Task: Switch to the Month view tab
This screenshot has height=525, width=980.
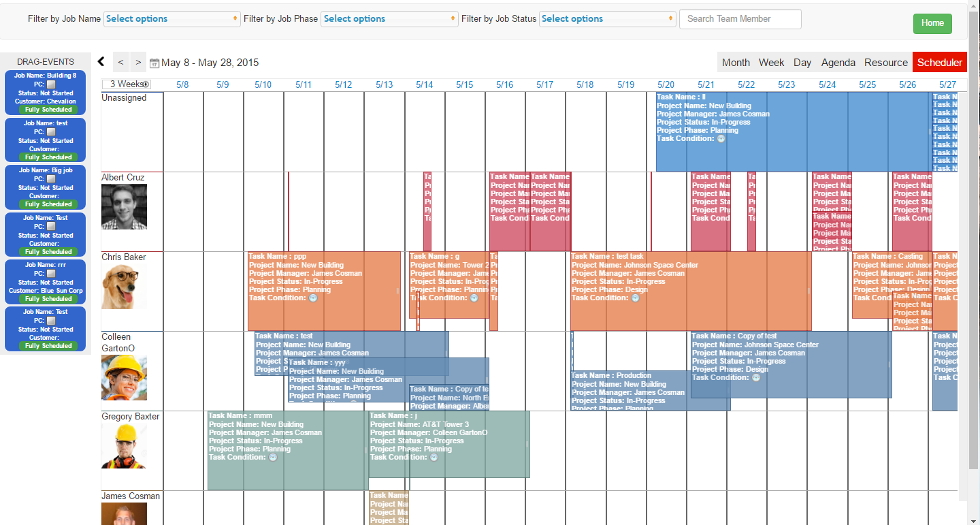Action: 736,62
